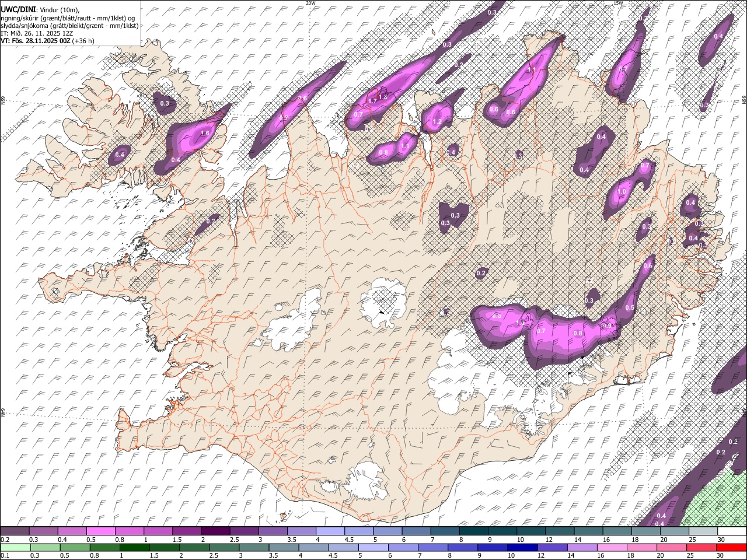Click the 'slydda/snjókoma' legend description line

(69, 26)
